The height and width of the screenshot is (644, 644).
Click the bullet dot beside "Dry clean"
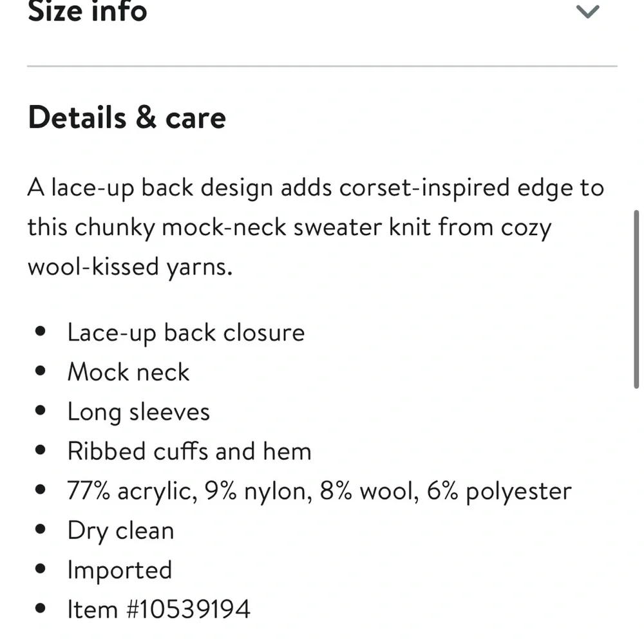coord(42,531)
